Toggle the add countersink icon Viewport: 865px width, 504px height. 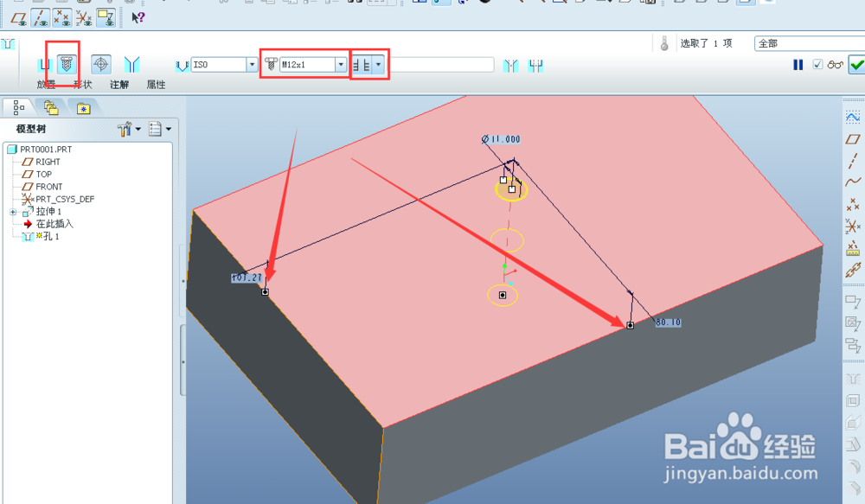point(511,66)
